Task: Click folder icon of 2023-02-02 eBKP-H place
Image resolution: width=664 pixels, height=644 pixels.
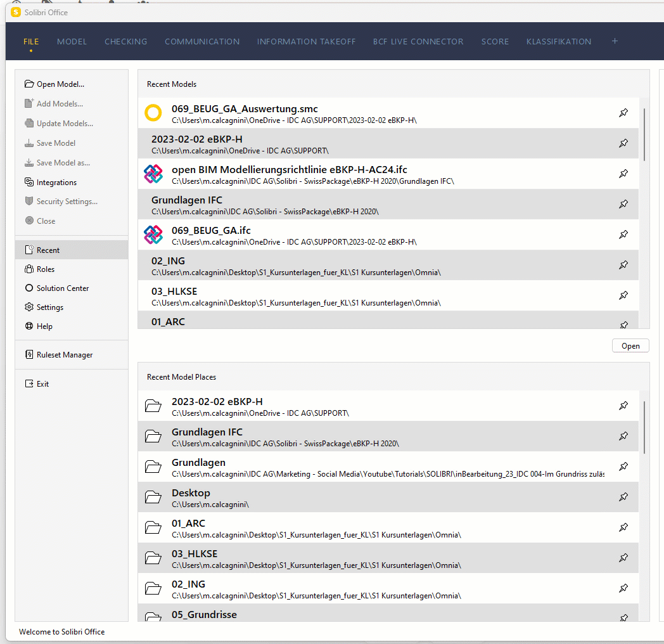Action: [x=153, y=406]
